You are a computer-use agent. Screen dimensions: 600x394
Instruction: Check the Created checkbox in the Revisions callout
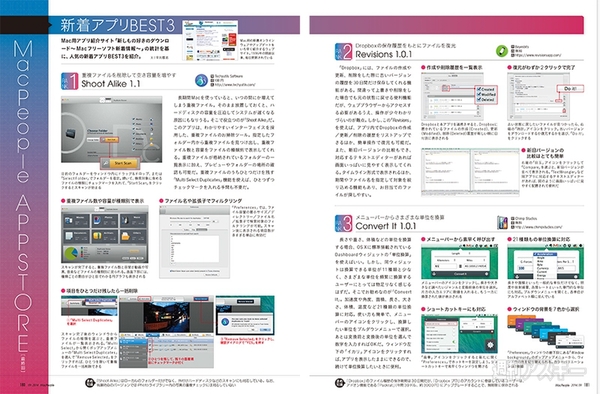coord(479,89)
